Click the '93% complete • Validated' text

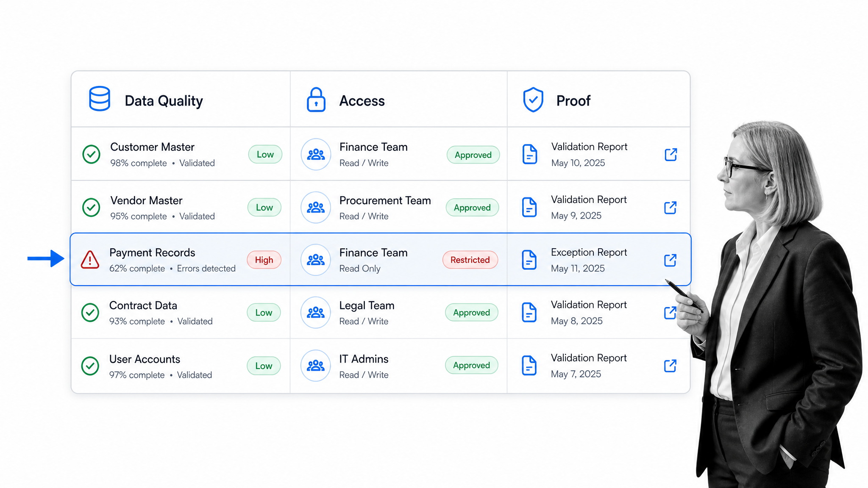[x=161, y=322]
